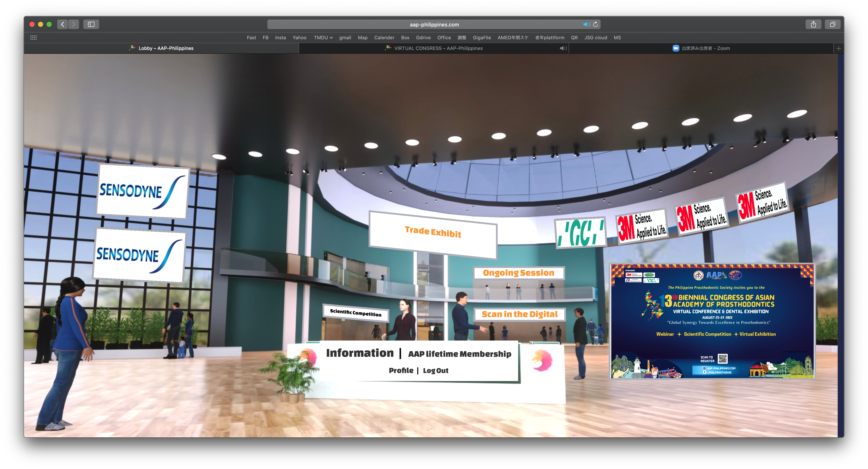The height and width of the screenshot is (469, 868).
Task: Mute audio via address bar speaker icon
Action: point(586,24)
